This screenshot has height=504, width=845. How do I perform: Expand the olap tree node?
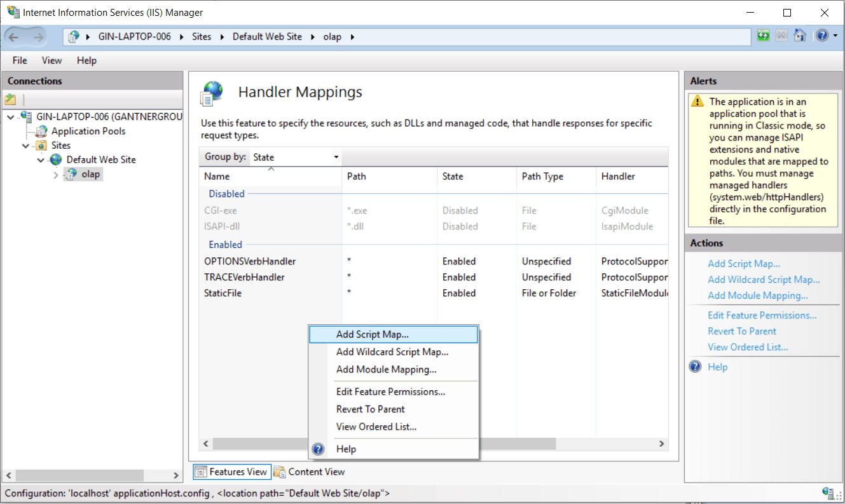pos(56,175)
